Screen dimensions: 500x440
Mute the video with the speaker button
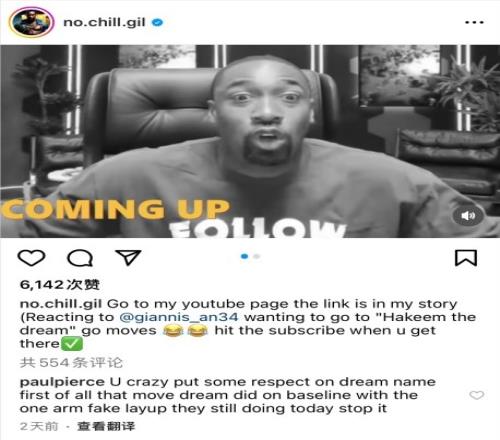468,216
